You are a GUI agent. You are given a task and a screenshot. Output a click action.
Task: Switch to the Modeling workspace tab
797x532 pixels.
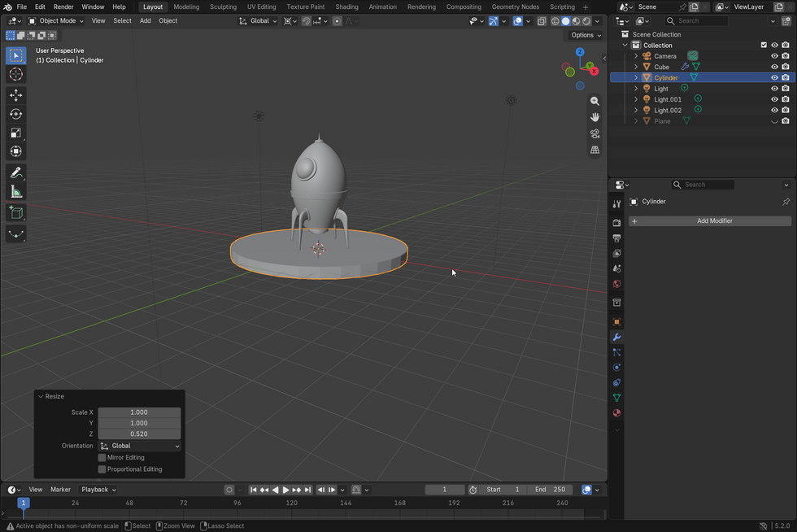point(186,7)
